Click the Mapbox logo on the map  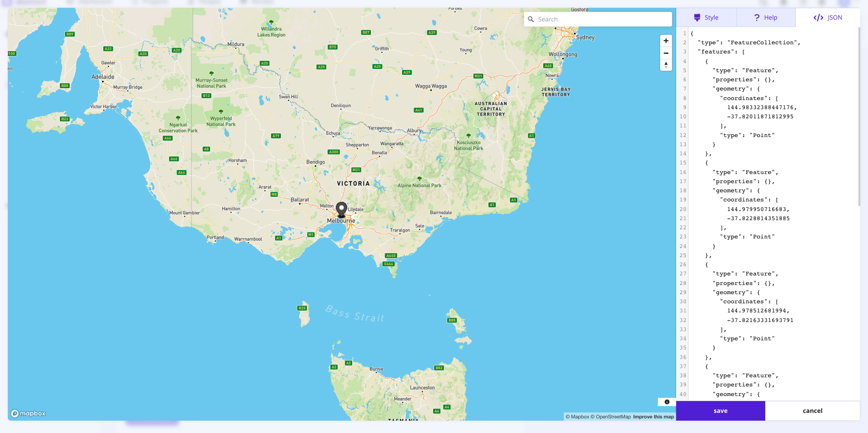click(28, 413)
